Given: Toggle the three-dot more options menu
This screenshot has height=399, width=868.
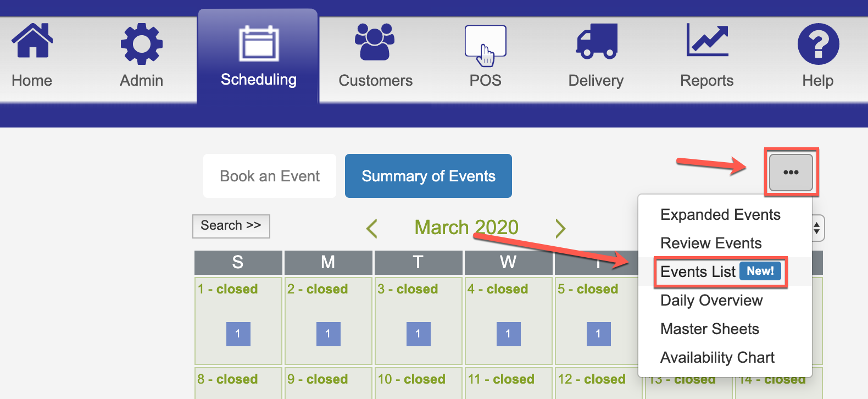Looking at the screenshot, I should pyautogui.click(x=791, y=173).
